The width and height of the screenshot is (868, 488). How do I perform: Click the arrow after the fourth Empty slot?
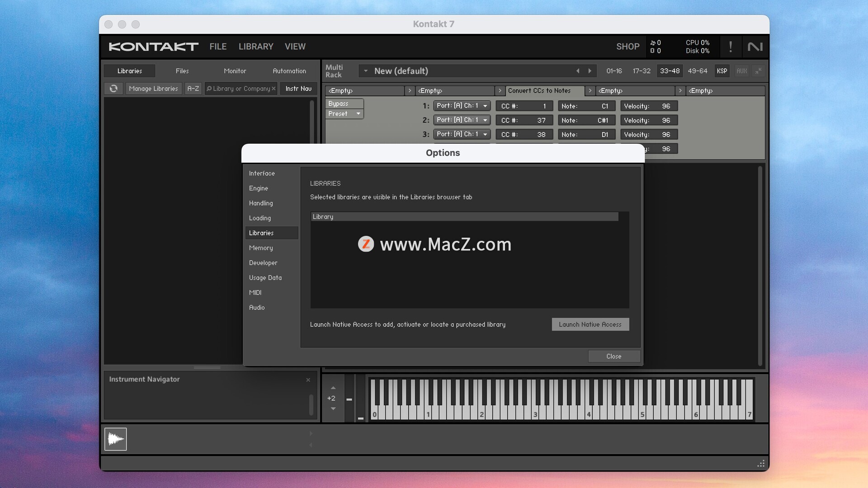(x=680, y=91)
